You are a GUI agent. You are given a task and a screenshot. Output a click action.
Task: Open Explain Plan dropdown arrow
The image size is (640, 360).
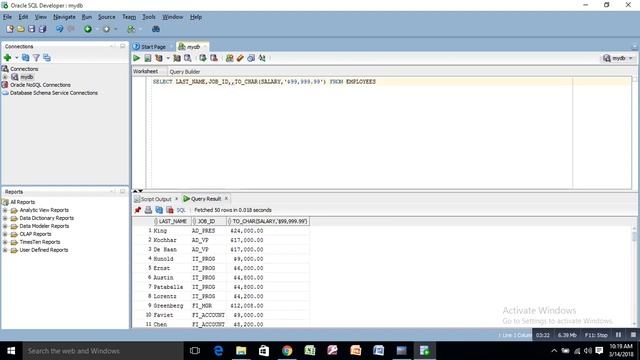[168, 58]
